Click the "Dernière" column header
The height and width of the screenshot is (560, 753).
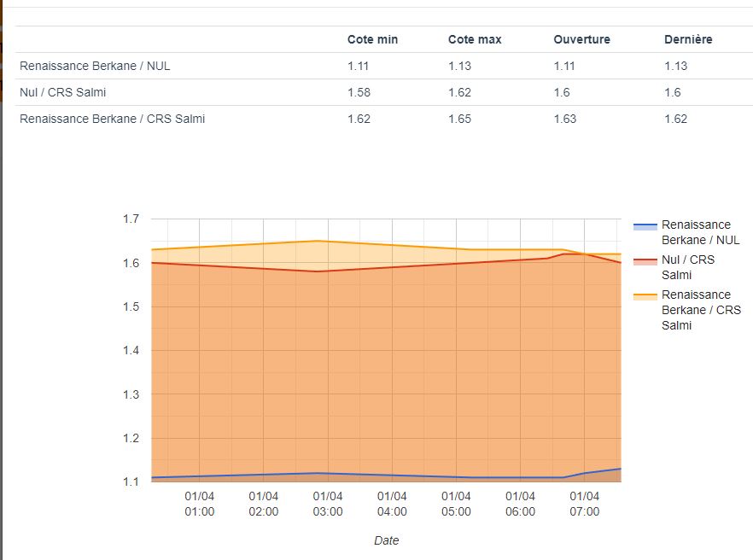pyautogui.click(x=688, y=39)
